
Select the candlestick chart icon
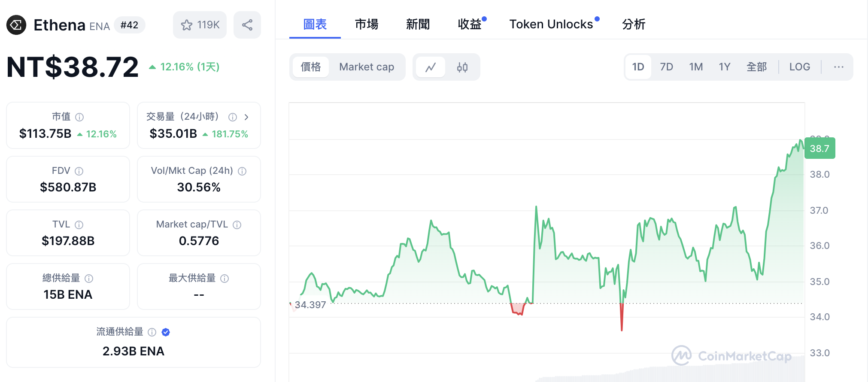point(463,67)
